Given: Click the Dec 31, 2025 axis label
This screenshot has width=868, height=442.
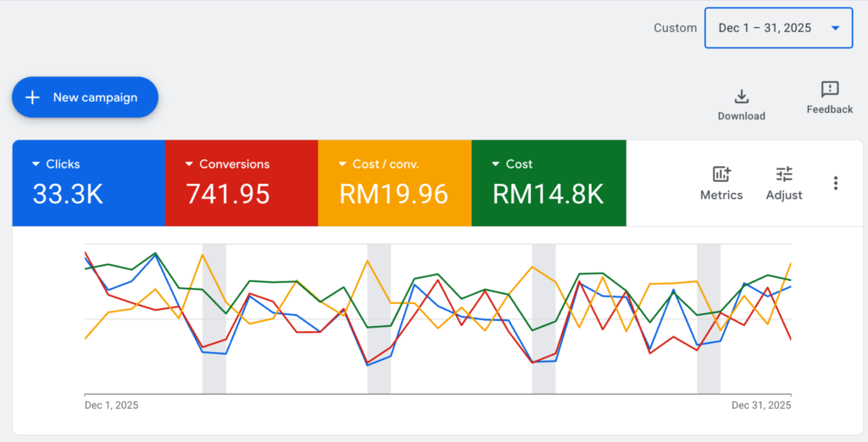Looking at the screenshot, I should [761, 406].
